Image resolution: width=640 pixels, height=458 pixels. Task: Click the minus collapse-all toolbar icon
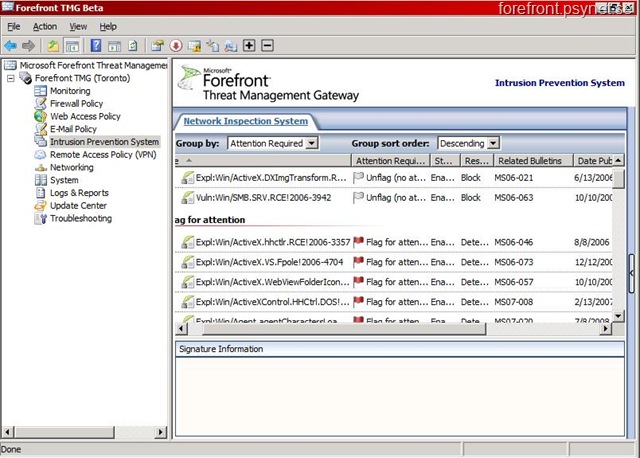[267, 45]
